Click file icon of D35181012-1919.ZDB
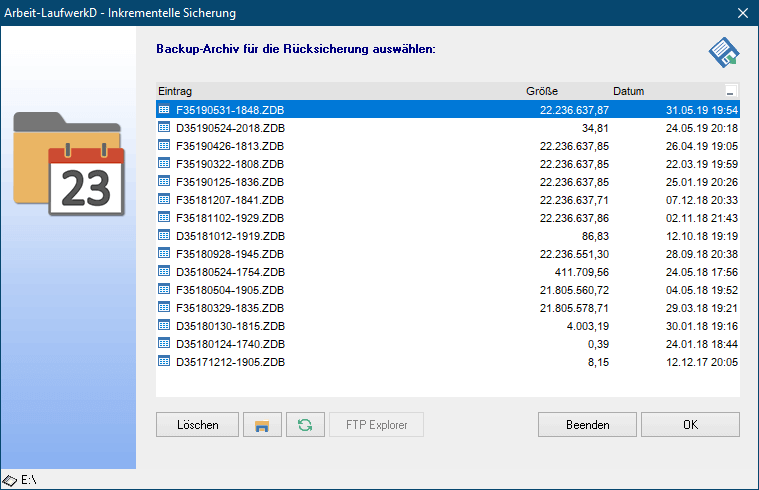This screenshot has width=759, height=490. [164, 235]
